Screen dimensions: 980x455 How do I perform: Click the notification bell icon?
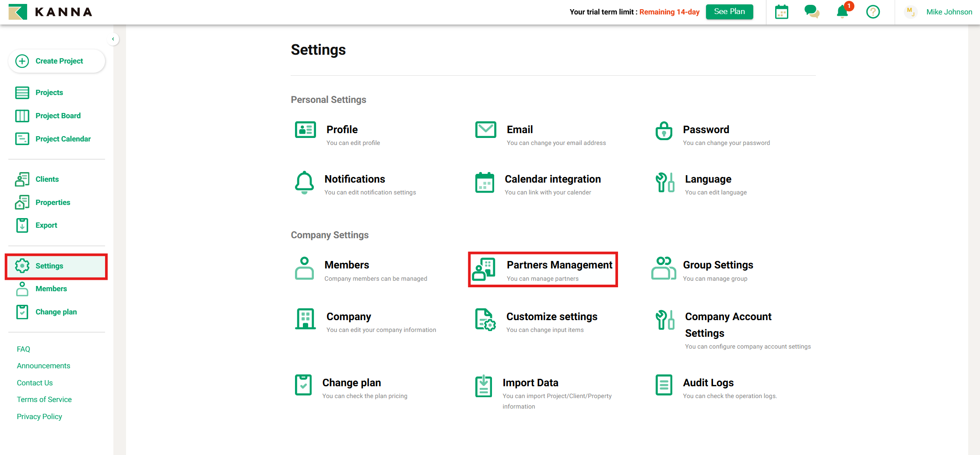842,12
